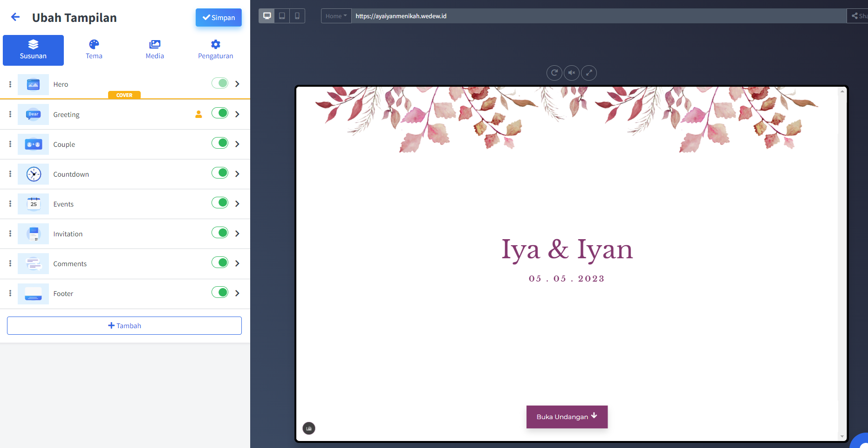Expand the Events section chevron
This screenshot has width=868, height=448.
coord(237,204)
